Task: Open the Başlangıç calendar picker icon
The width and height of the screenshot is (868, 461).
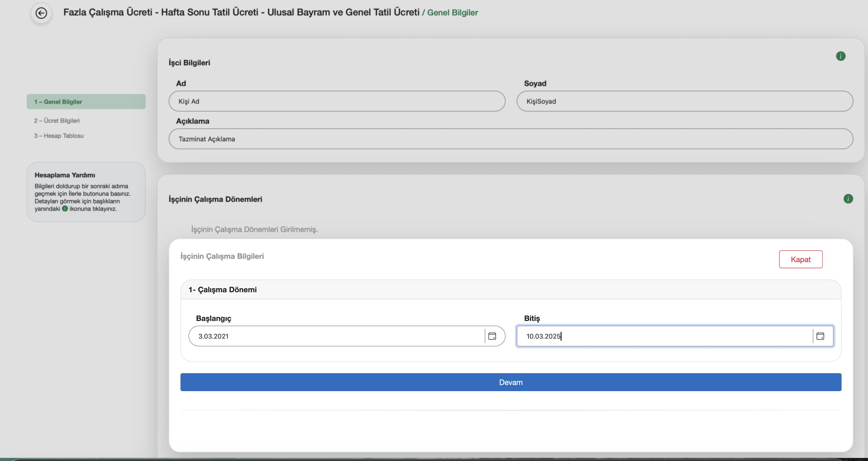Action: [x=492, y=336]
